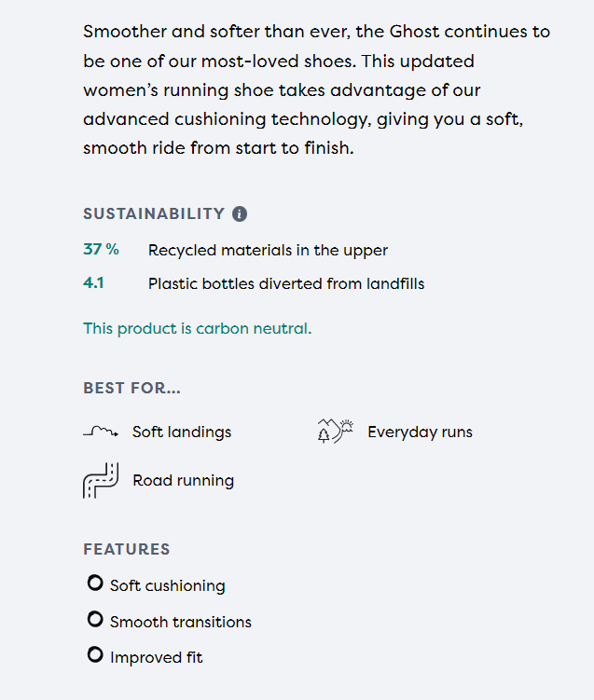The image size is (594, 700).
Task: Click Plastic bottles diverted from landfills text
Action: tap(286, 283)
